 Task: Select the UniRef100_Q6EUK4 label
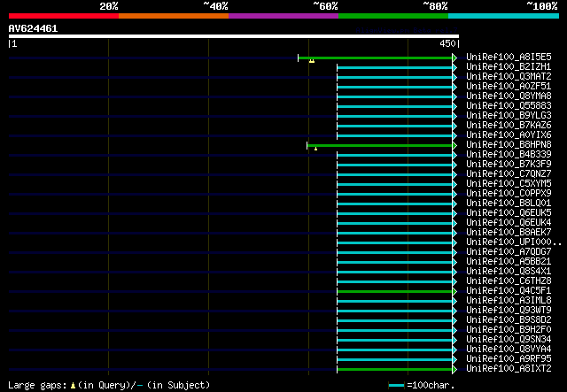(509, 223)
